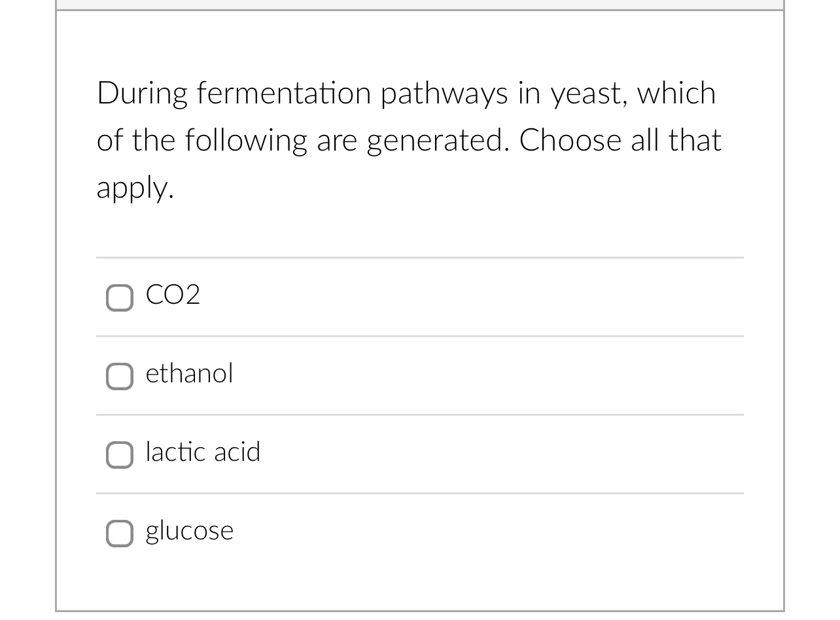Toggle the second answer option on
The image size is (840, 620).
(x=120, y=376)
